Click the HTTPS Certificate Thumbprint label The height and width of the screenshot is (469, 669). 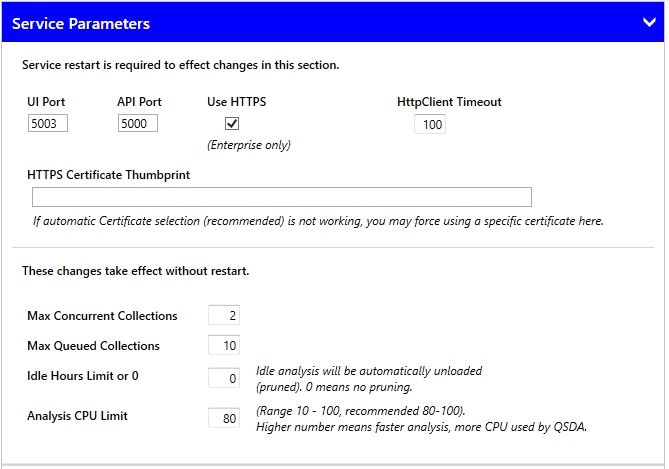(109, 175)
